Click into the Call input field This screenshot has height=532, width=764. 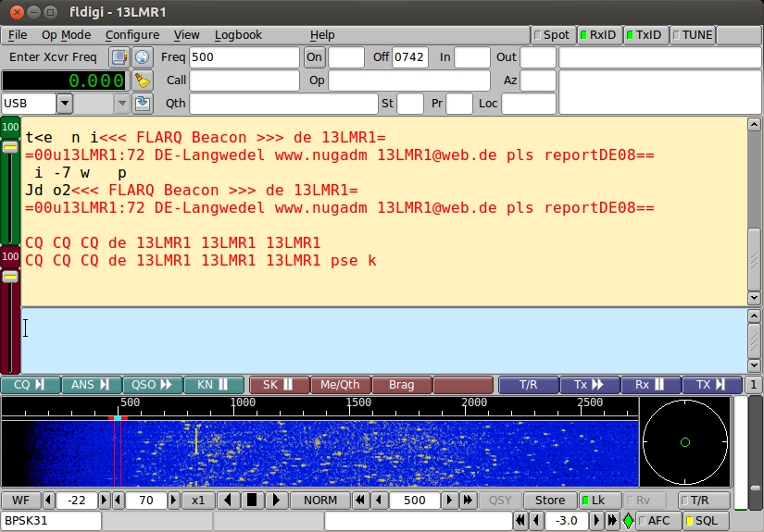click(244, 80)
